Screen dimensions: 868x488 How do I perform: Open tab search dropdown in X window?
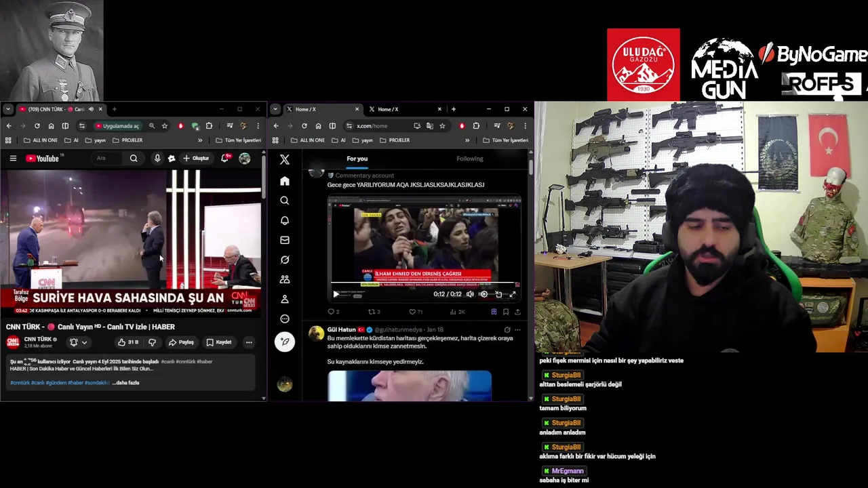tap(275, 109)
